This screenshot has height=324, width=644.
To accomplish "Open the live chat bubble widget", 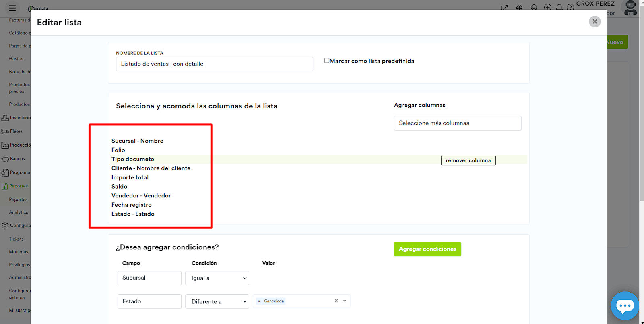I will [x=624, y=306].
